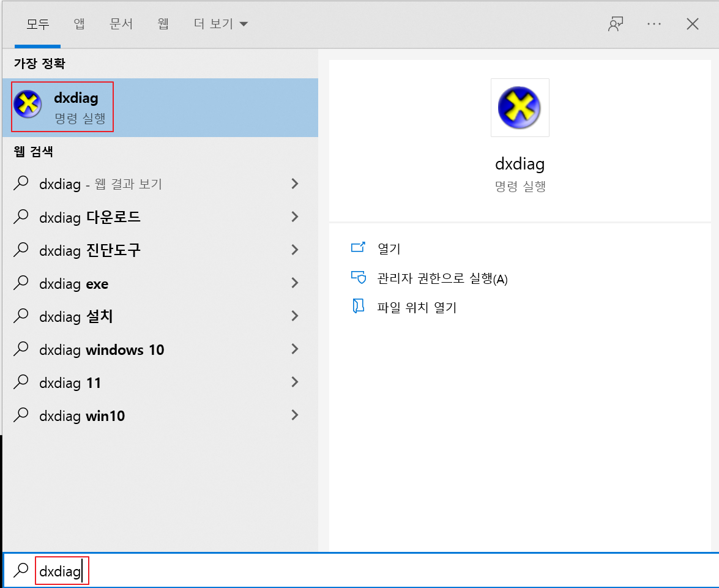Click the 열기 open icon
Screen dimensions: 719x588
[x=358, y=248]
